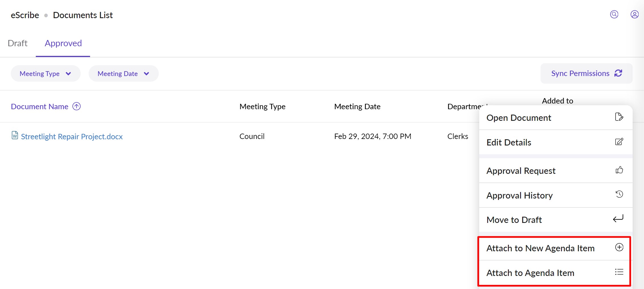Sort by Document Name column header
This screenshot has width=644, height=289.
[39, 107]
